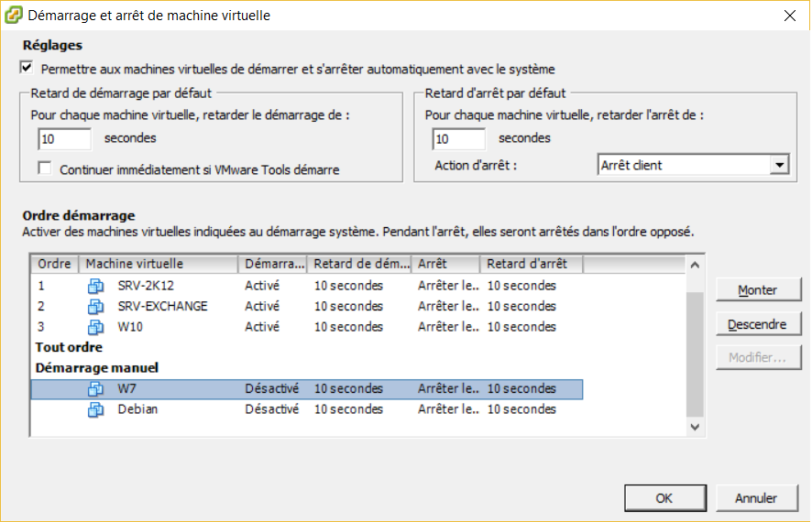Click Annuler to cancel the dialog
Viewport: 812px width, 522px height.
click(757, 498)
